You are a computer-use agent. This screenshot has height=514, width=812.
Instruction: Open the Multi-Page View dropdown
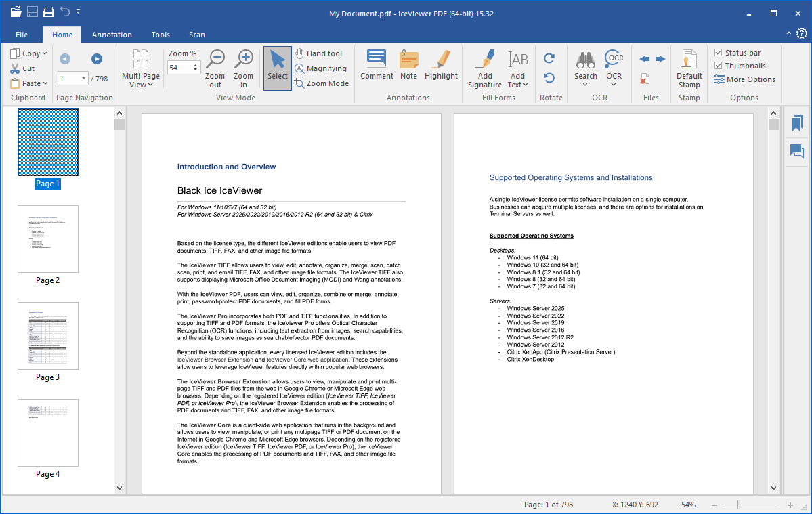tap(141, 69)
